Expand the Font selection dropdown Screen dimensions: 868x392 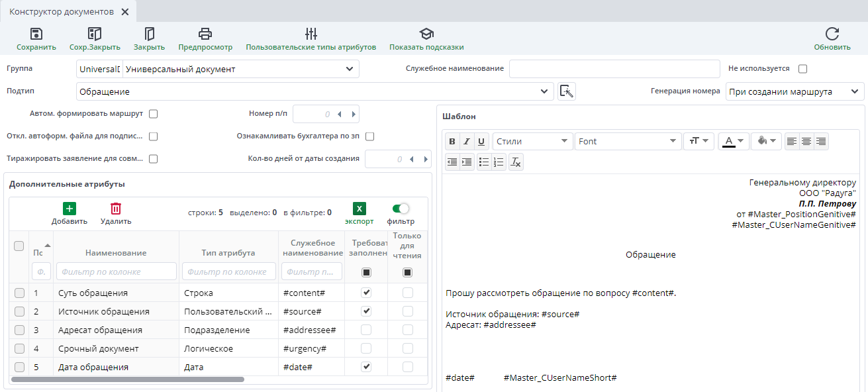click(628, 141)
